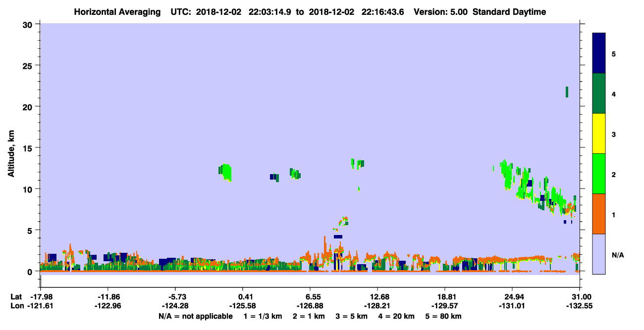Click the '5 = 80 km' legend note
This screenshot has width=644, height=330.
[x=444, y=316]
